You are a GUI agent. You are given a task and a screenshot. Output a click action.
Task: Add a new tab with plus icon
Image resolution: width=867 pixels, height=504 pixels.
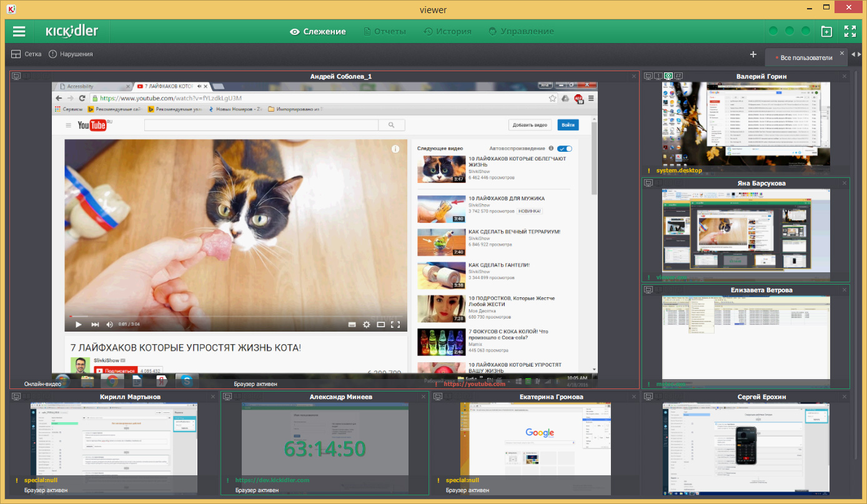(753, 54)
